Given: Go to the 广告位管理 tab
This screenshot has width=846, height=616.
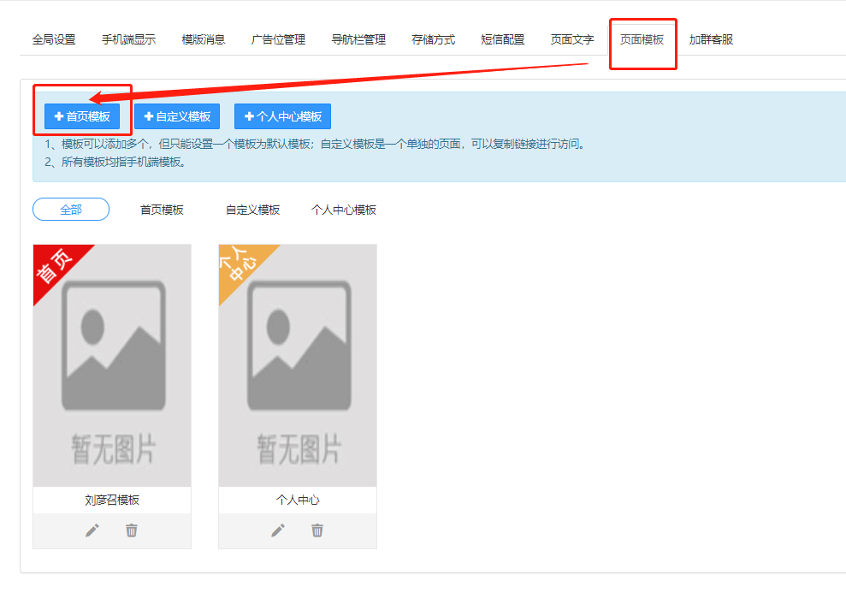Looking at the screenshot, I should pyautogui.click(x=278, y=39).
